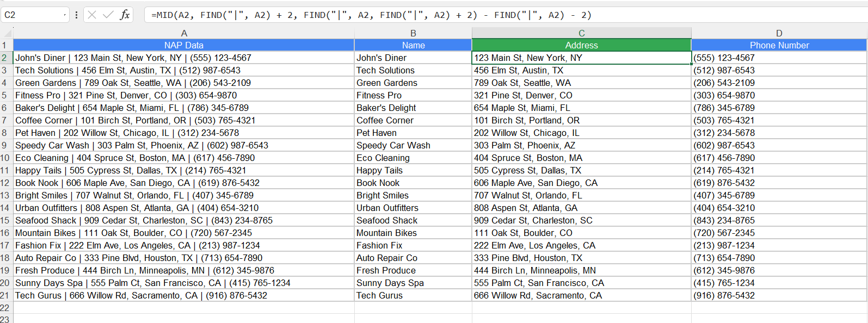Select "Coffee Corner" in the Name column
This screenshot has height=323, width=868.
click(x=413, y=120)
